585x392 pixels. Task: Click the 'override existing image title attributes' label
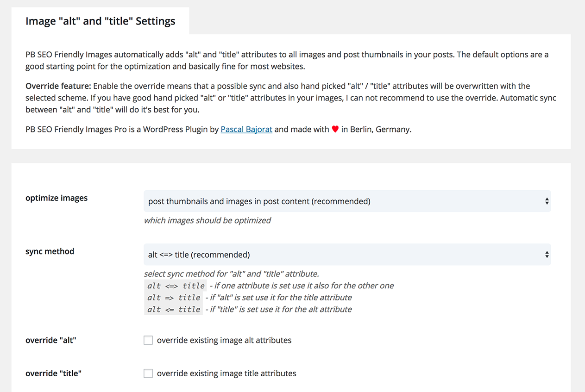click(x=226, y=373)
